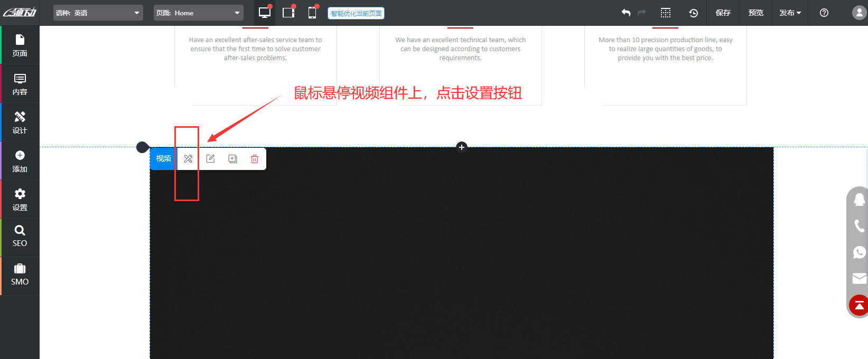Open the SEO sidebar panel

point(20,236)
